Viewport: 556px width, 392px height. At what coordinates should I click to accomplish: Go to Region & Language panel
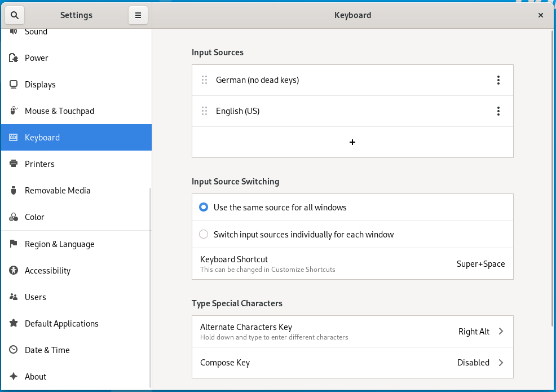76,244
